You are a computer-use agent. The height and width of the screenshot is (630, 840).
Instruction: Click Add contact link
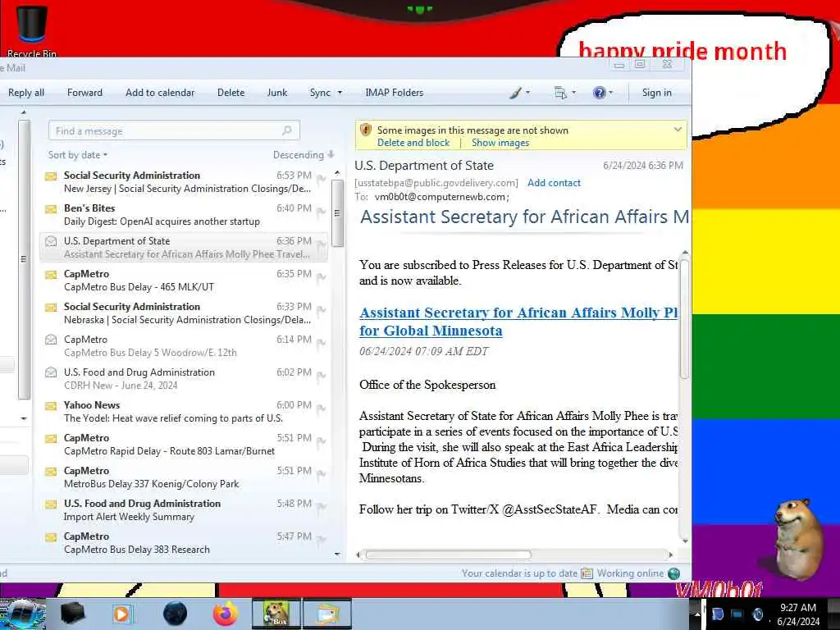554,183
